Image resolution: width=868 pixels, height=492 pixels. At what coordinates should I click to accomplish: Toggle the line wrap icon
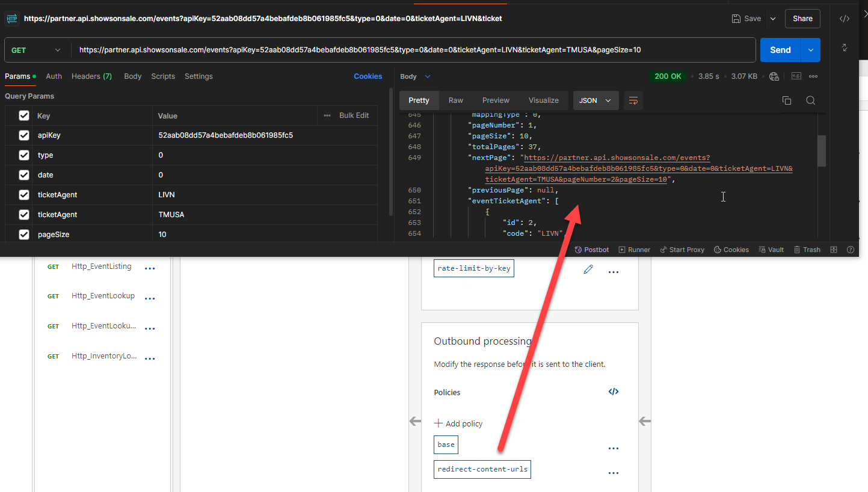tap(633, 100)
